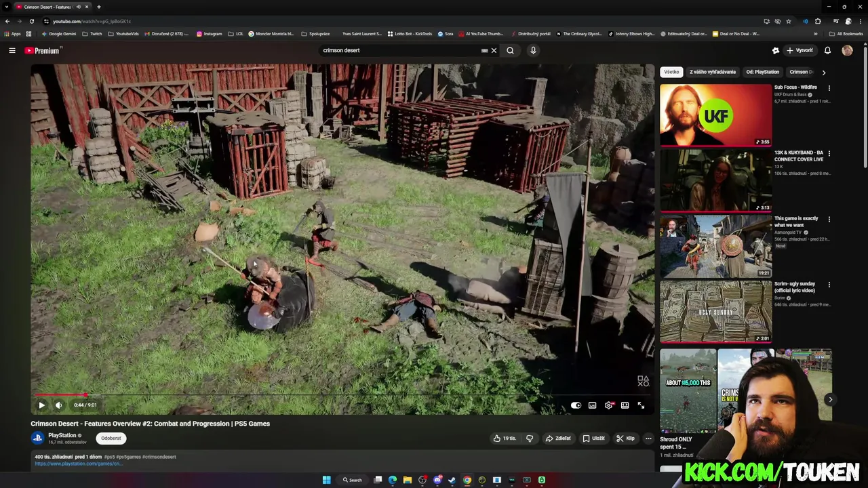Open Sub Focus - Wildfire video thumbnail
The height and width of the screenshot is (488, 868).
(716, 115)
